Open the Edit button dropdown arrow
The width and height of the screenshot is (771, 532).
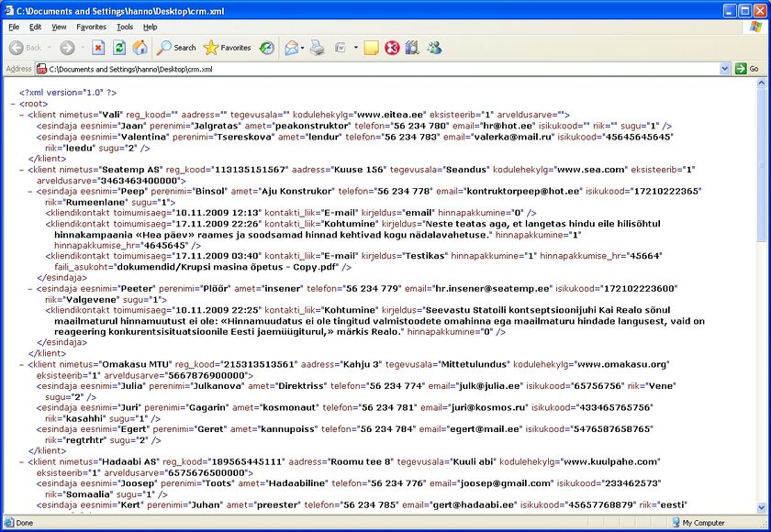point(355,48)
